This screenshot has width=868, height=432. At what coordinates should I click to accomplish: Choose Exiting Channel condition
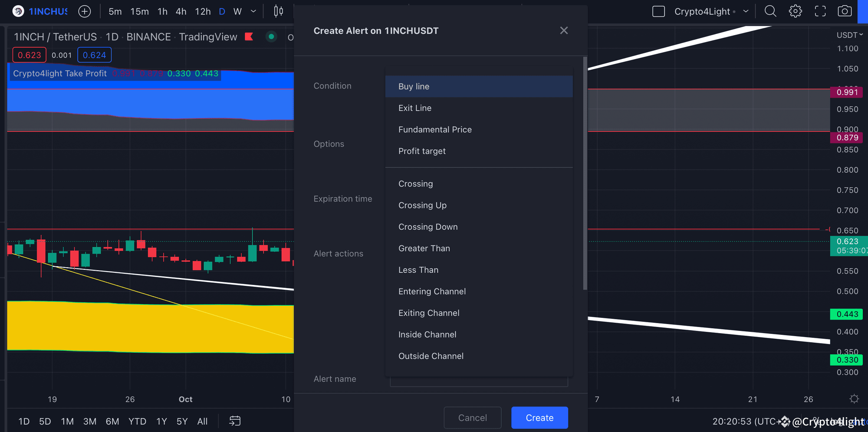pos(479,313)
